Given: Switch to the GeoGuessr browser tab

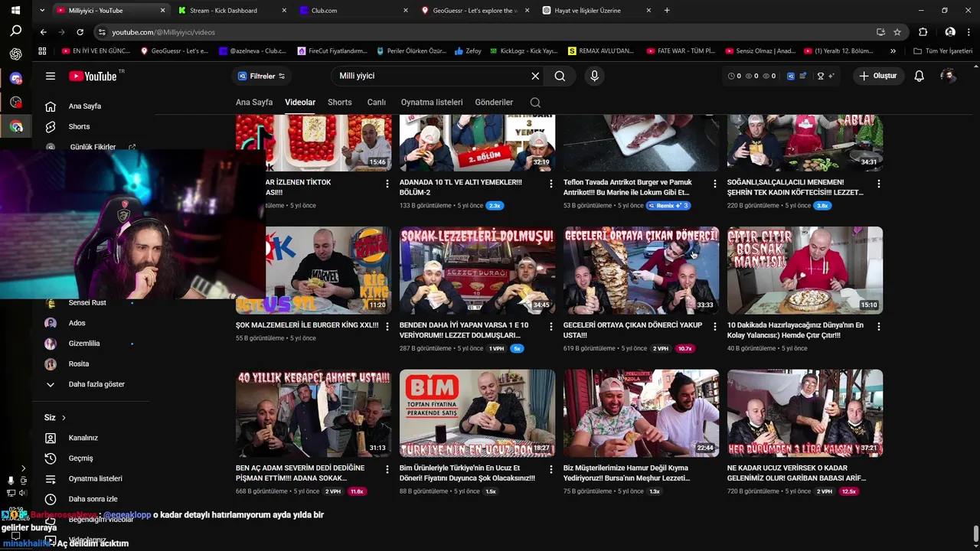Looking at the screenshot, I should (x=475, y=11).
